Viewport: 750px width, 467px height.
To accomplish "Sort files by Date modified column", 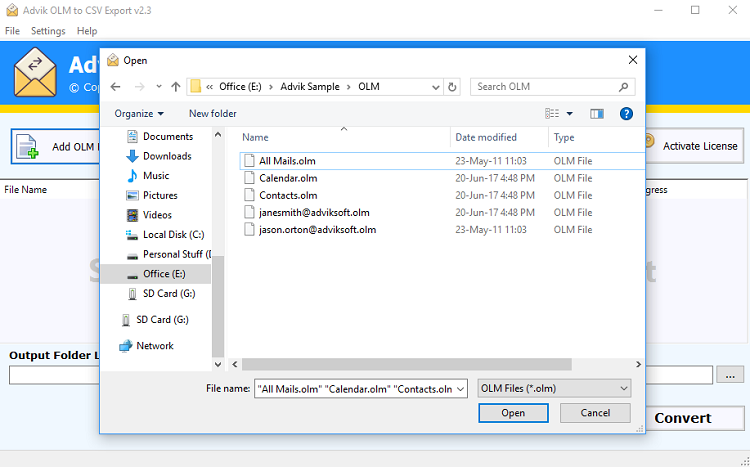I will tap(485, 137).
